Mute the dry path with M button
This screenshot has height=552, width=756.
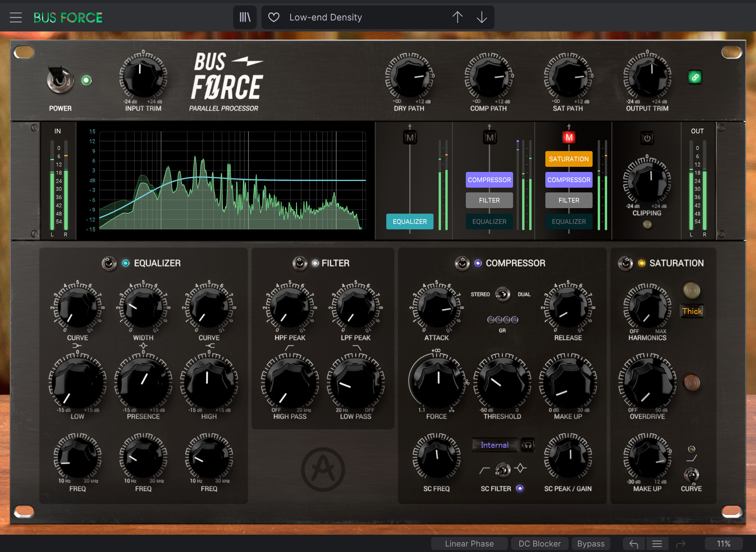[x=410, y=138]
